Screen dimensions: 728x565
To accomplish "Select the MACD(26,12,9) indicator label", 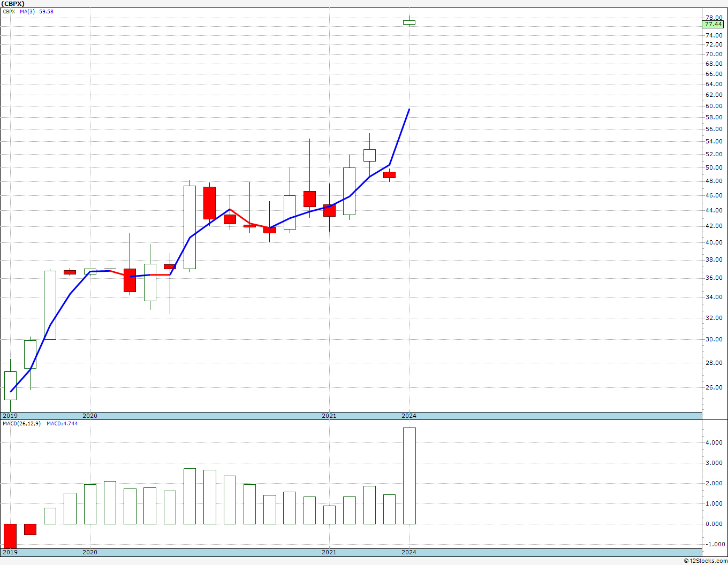I will point(21,424).
